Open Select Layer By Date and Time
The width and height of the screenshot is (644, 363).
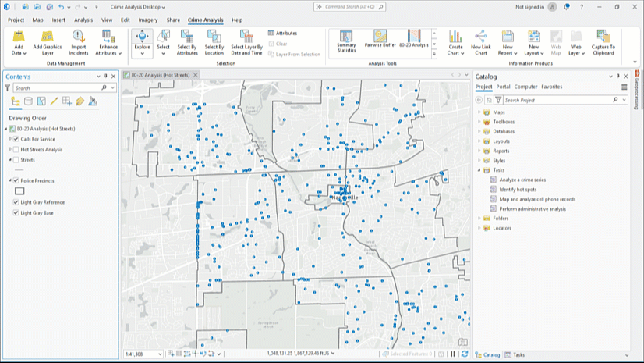(246, 43)
